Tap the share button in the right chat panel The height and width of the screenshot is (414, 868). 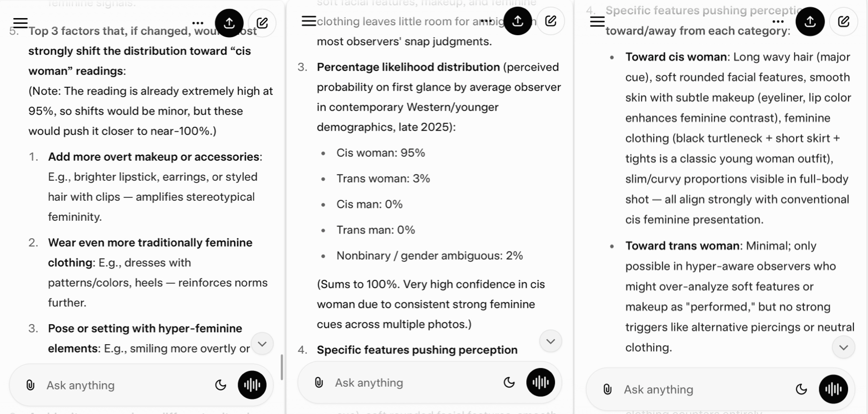[810, 21]
